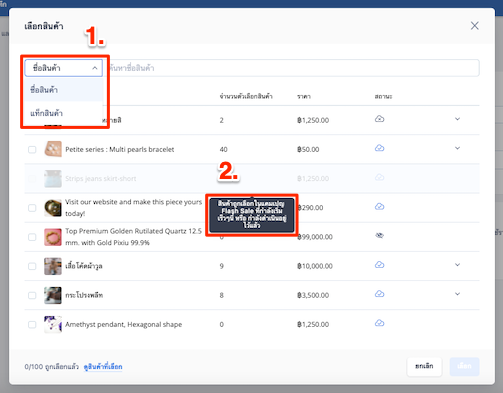The height and width of the screenshot is (393, 503).
Task: Click the 0/100 ถูกเลือกแล้ว counter text
Action: [52, 367]
